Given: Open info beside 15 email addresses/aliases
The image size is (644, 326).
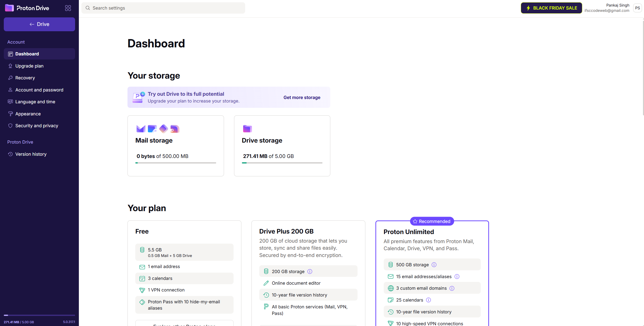Looking at the screenshot, I should [457, 276].
